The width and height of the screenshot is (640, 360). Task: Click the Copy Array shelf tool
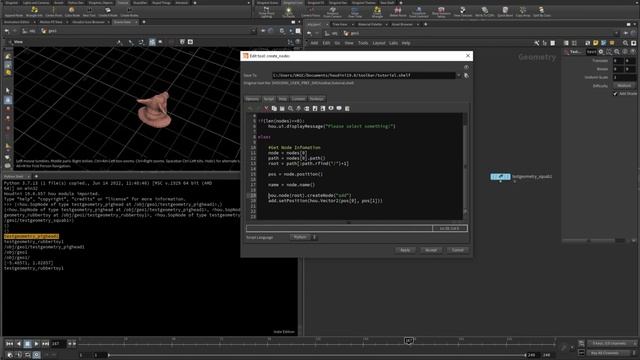523,11
